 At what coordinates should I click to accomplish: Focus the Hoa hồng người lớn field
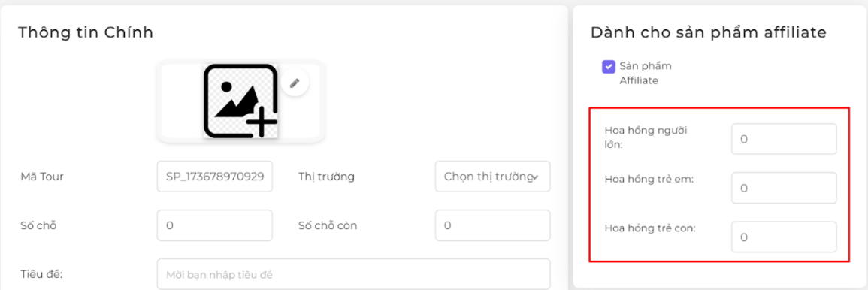pos(784,139)
